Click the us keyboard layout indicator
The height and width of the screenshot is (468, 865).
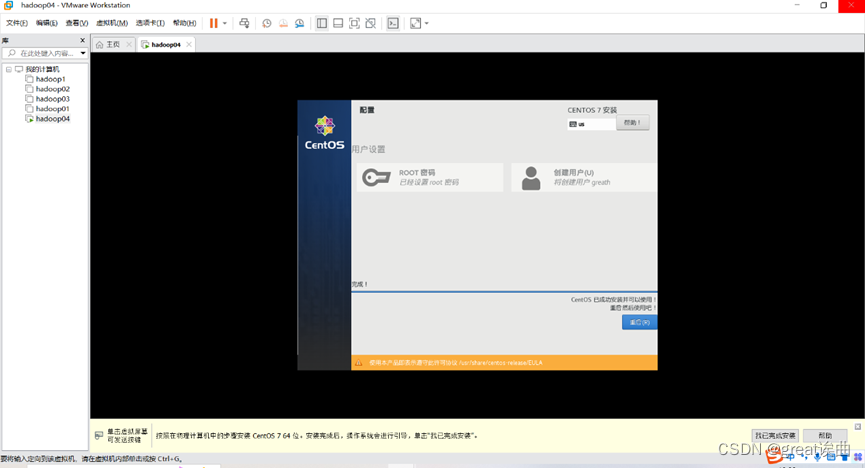tap(591, 124)
